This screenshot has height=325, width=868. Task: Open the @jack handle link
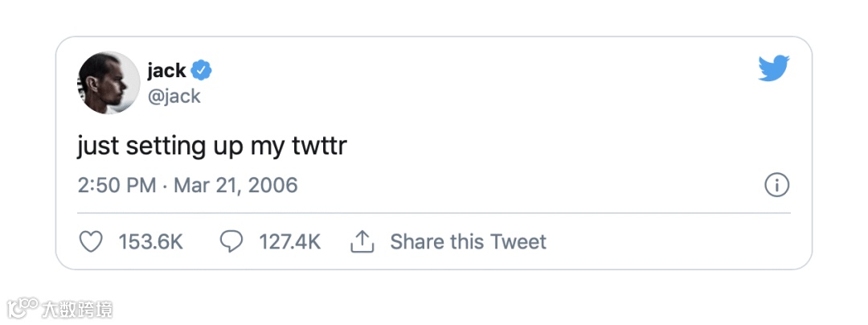[174, 97]
